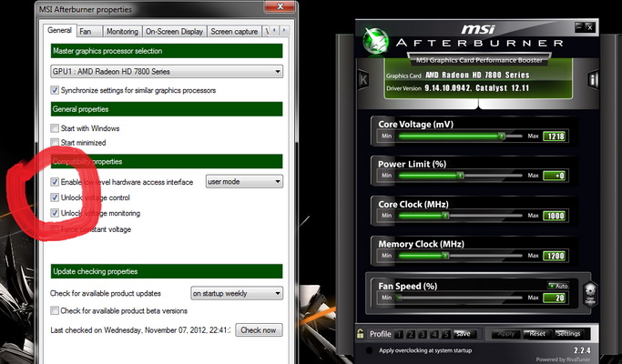The image size is (622, 364).
Task: Click the Power Limit value field +0
Action: (x=555, y=176)
